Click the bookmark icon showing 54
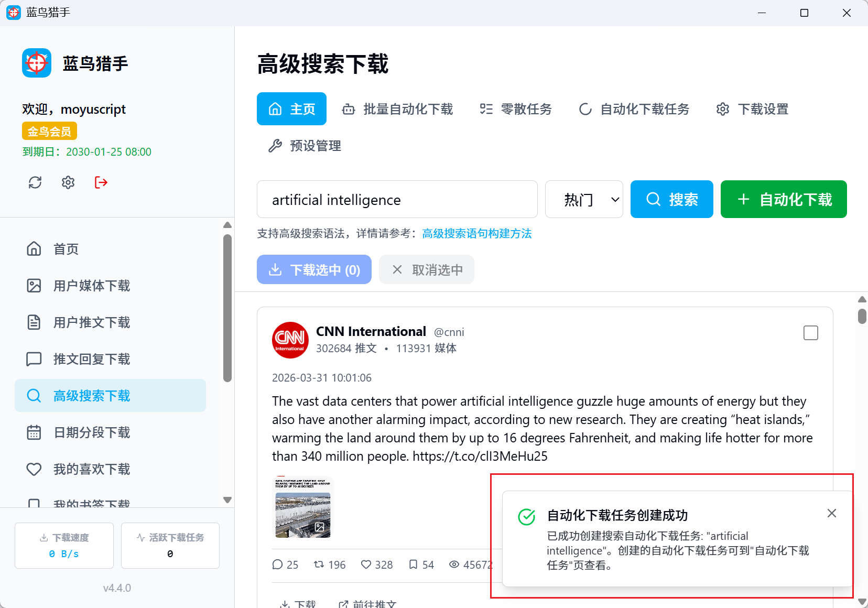868x608 pixels. (414, 564)
